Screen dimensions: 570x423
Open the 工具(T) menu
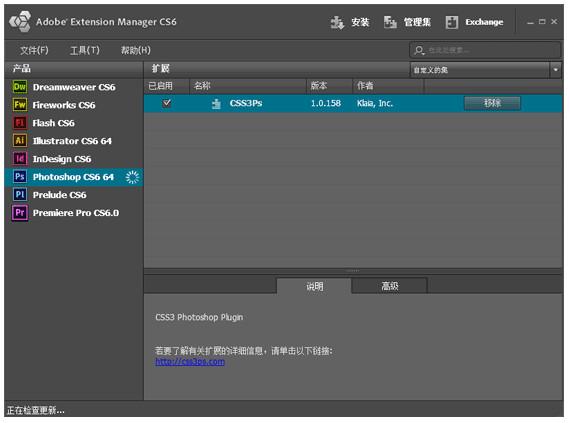85,50
